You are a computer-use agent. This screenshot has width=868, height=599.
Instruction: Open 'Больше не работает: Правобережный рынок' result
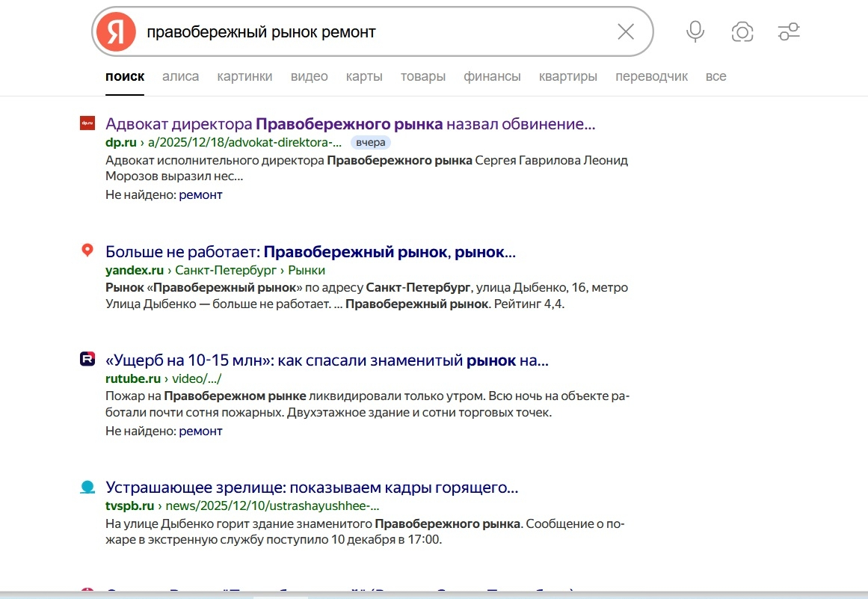[x=310, y=252]
